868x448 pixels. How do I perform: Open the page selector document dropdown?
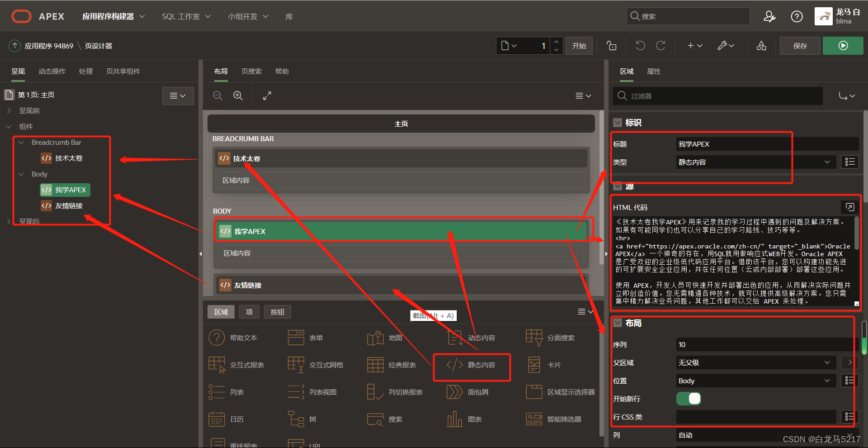tap(509, 46)
